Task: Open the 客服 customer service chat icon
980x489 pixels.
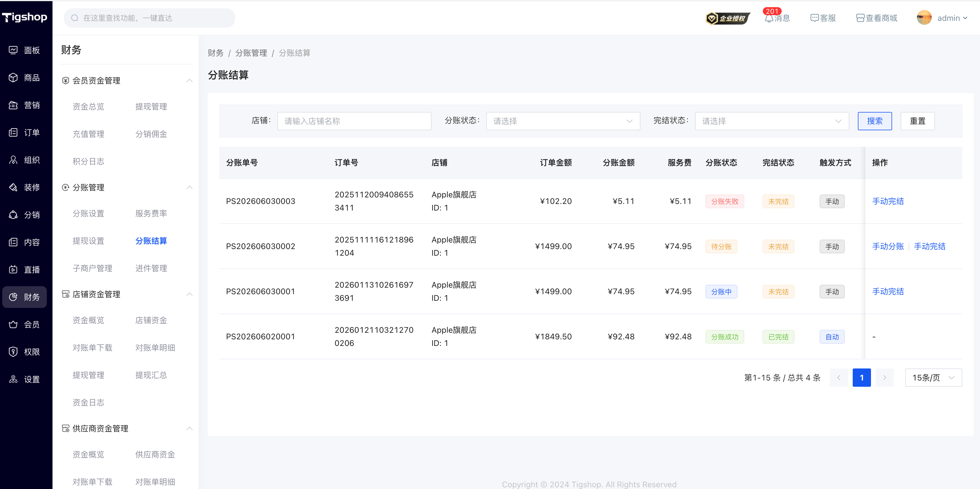Action: (x=814, y=18)
